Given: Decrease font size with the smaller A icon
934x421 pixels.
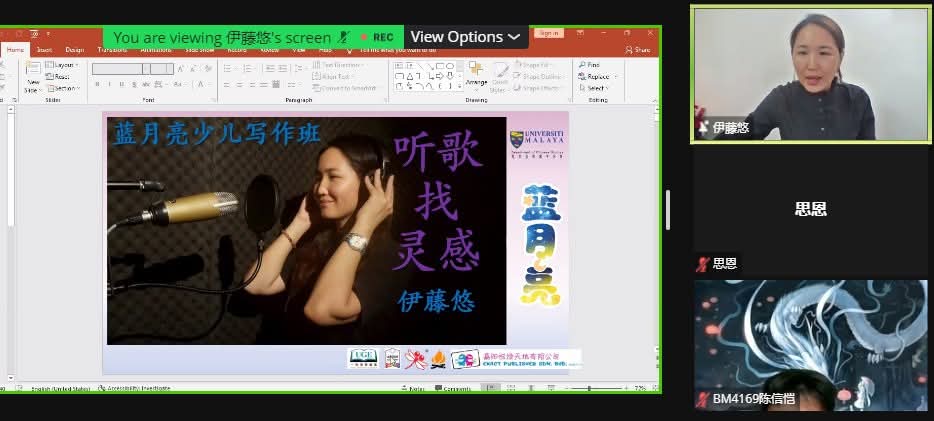Looking at the screenshot, I should (193, 68).
